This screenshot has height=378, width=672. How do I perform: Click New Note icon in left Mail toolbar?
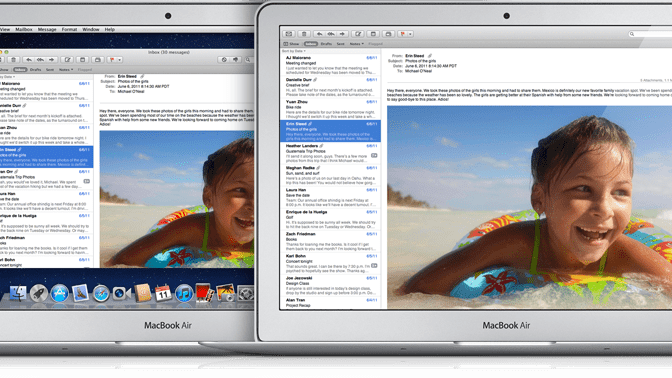click(82, 60)
